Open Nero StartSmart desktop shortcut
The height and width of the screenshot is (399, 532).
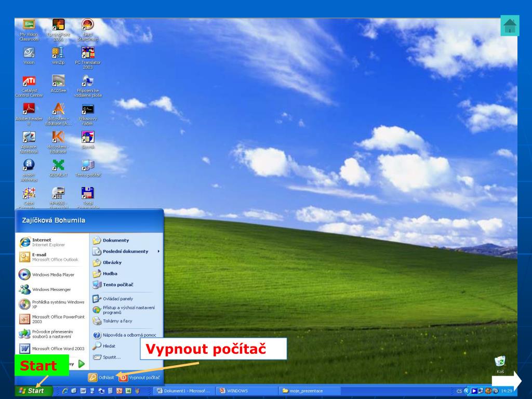pos(87,30)
